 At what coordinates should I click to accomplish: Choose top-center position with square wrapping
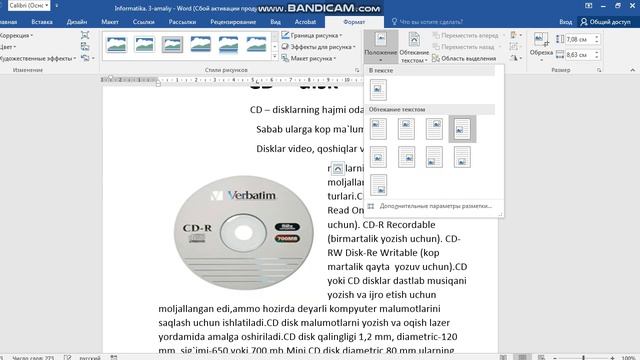coord(406,129)
